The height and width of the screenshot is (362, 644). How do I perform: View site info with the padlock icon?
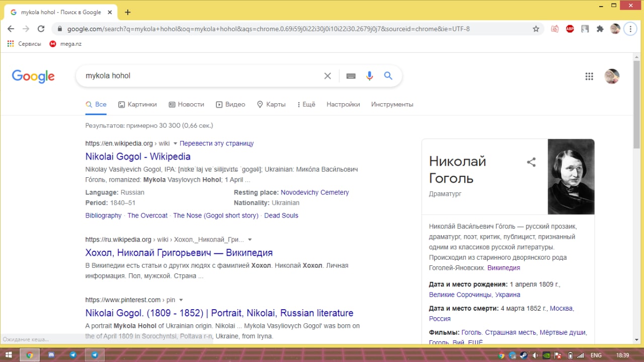[x=60, y=29]
